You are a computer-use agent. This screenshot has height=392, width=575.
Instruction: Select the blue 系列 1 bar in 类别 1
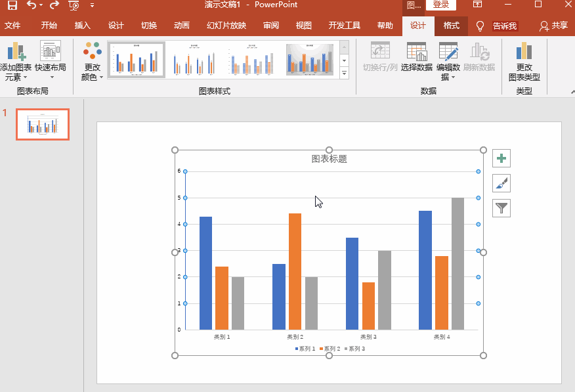(x=205, y=273)
